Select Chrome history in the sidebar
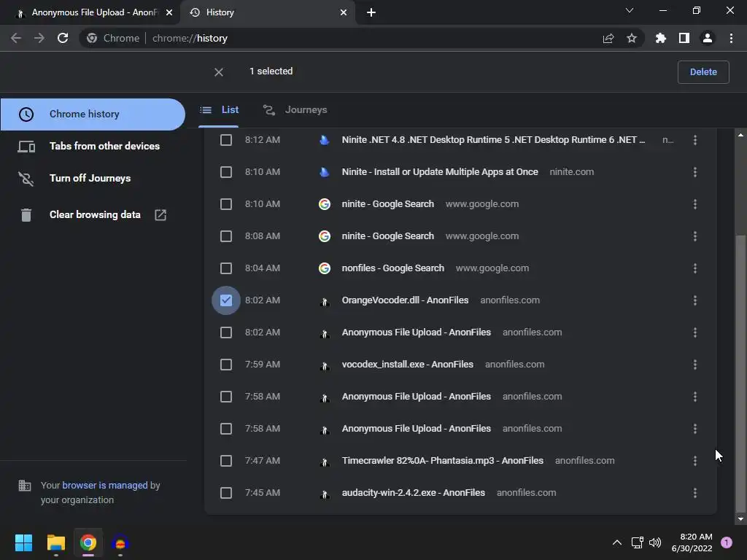 [x=93, y=114]
